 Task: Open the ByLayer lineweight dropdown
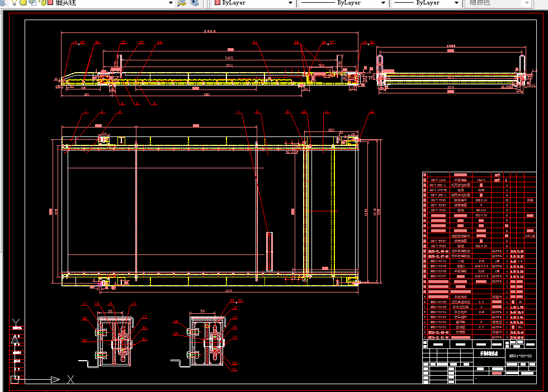click(x=456, y=3)
